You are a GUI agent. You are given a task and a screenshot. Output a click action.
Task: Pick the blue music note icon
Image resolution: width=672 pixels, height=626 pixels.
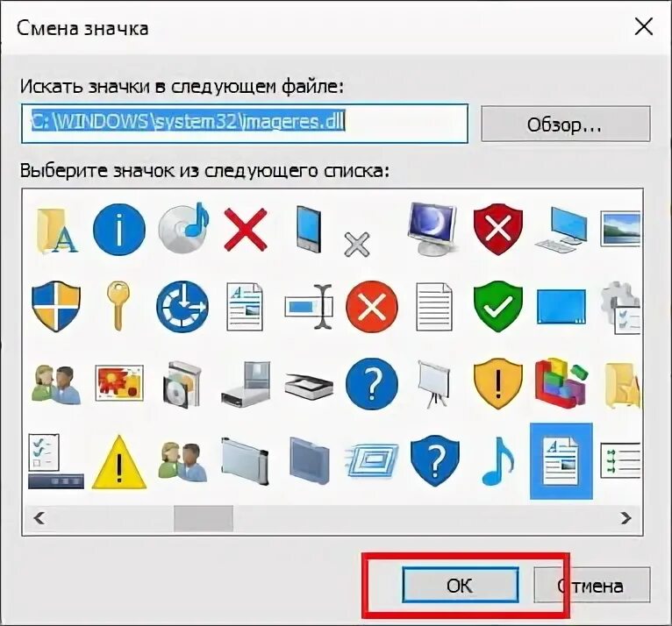[x=498, y=461]
